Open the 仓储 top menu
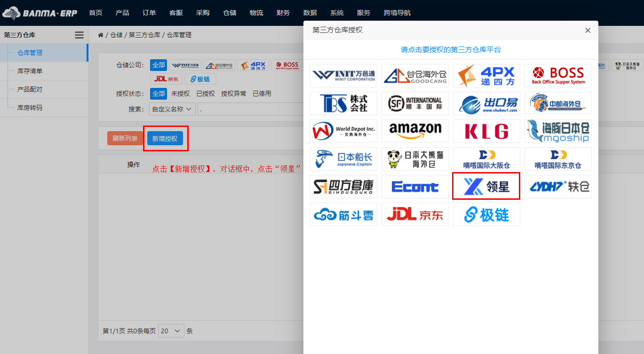This screenshot has height=354, width=644. click(x=230, y=13)
